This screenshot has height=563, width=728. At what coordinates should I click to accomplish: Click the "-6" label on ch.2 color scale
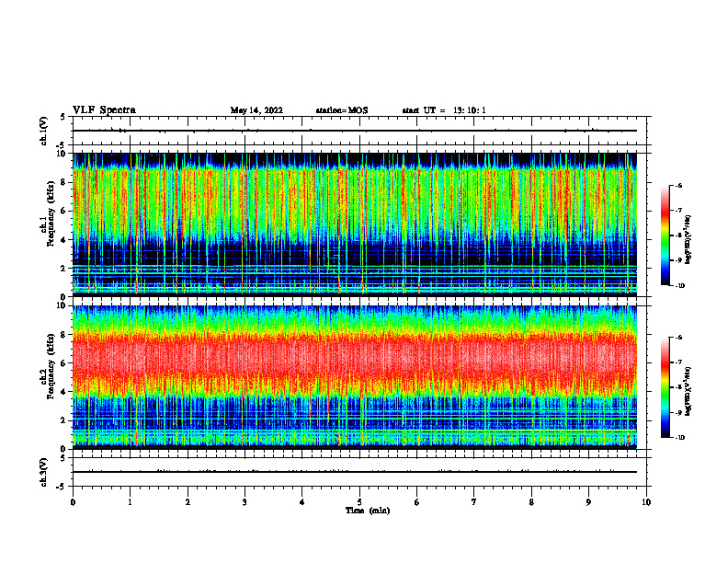pos(678,338)
